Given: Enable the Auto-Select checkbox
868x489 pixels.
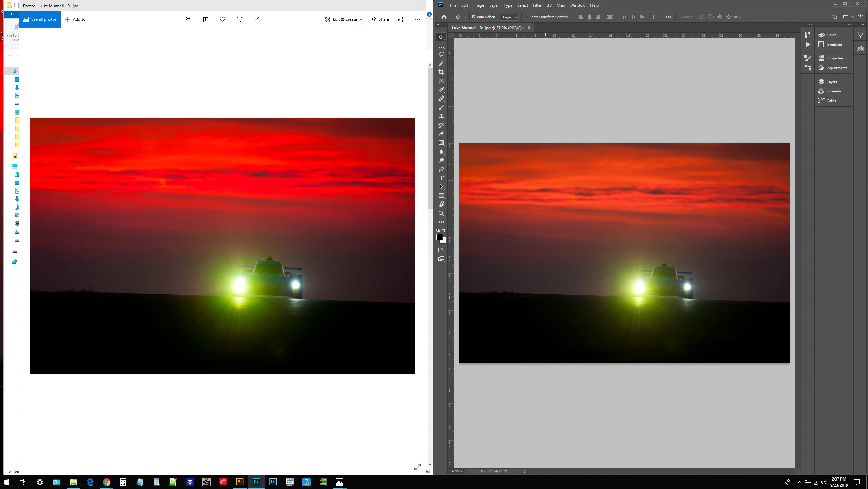Looking at the screenshot, I should click(x=474, y=17).
